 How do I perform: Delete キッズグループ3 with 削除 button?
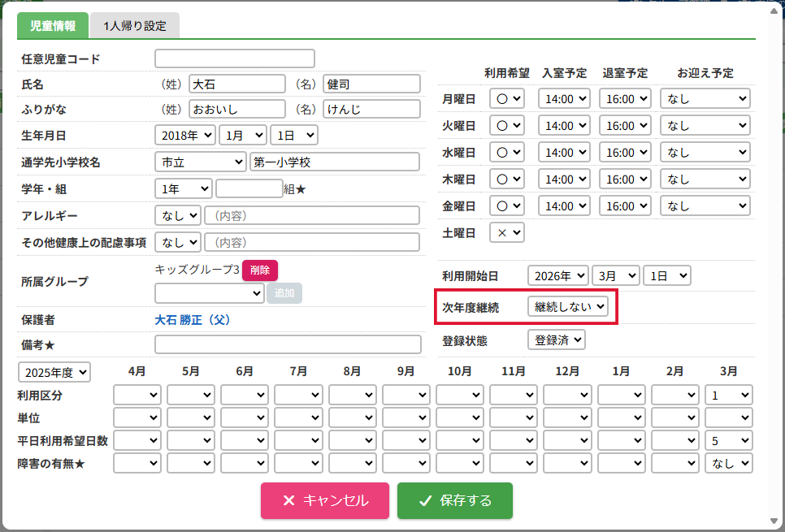tap(260, 270)
